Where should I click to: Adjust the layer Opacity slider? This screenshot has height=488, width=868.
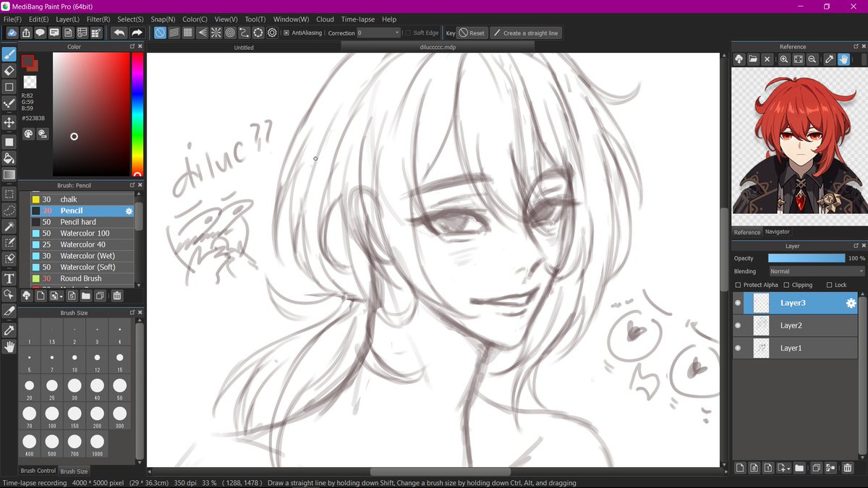point(807,258)
